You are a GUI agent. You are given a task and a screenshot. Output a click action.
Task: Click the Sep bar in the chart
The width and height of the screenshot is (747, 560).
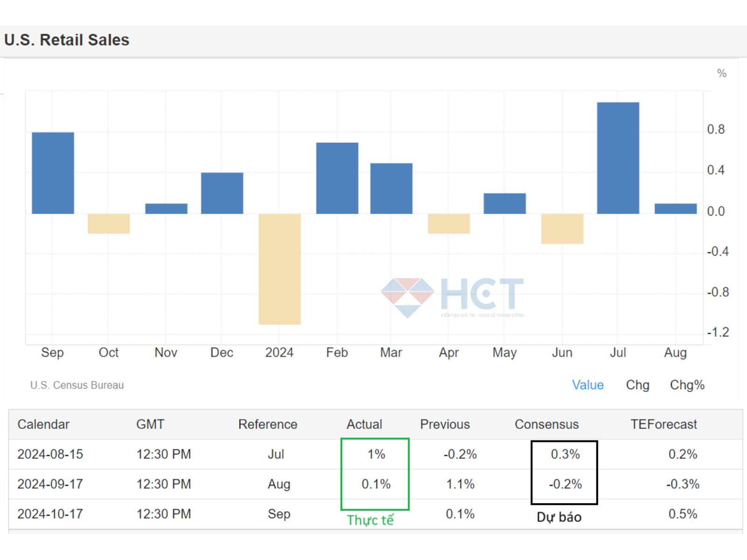pos(53,173)
